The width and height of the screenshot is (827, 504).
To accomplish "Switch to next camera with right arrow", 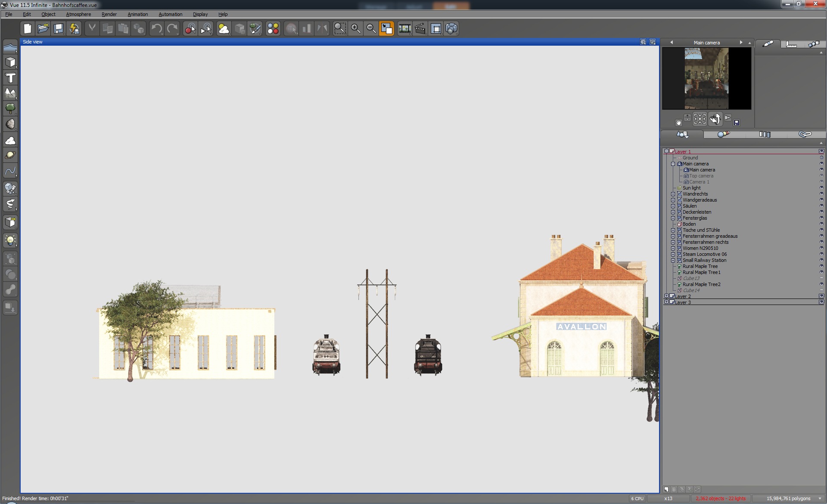I will click(741, 42).
